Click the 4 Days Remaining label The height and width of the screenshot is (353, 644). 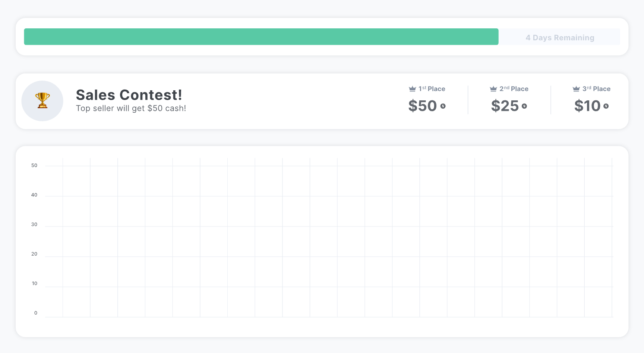560,37
